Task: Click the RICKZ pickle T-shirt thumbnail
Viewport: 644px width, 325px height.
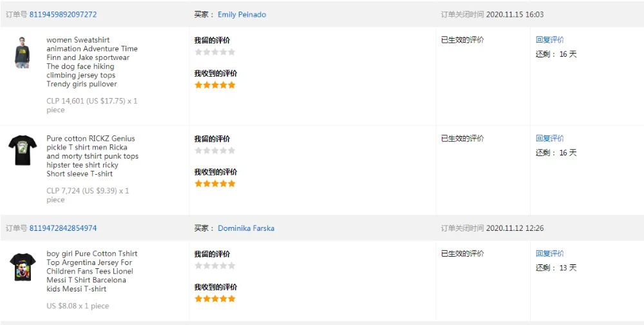Action: (x=23, y=150)
